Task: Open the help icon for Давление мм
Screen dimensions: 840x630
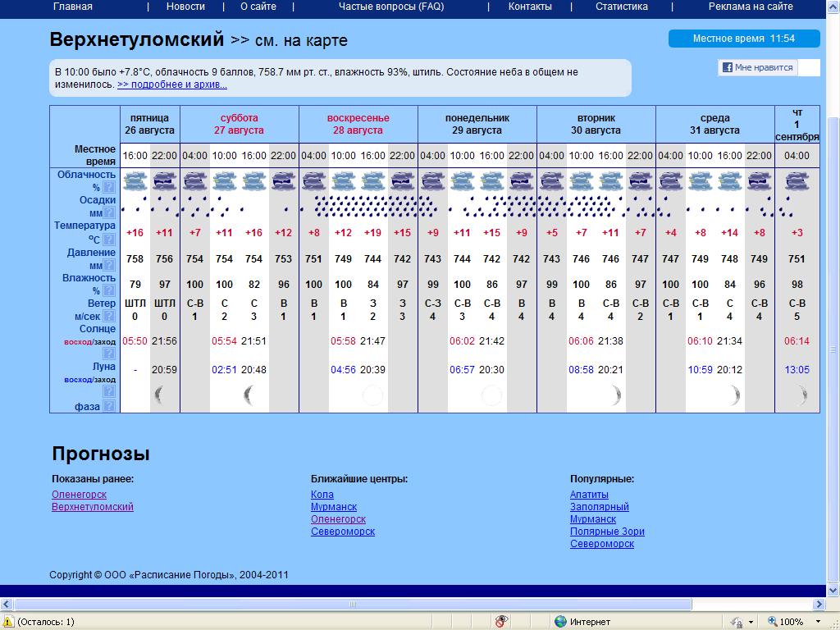Action: tap(109, 266)
